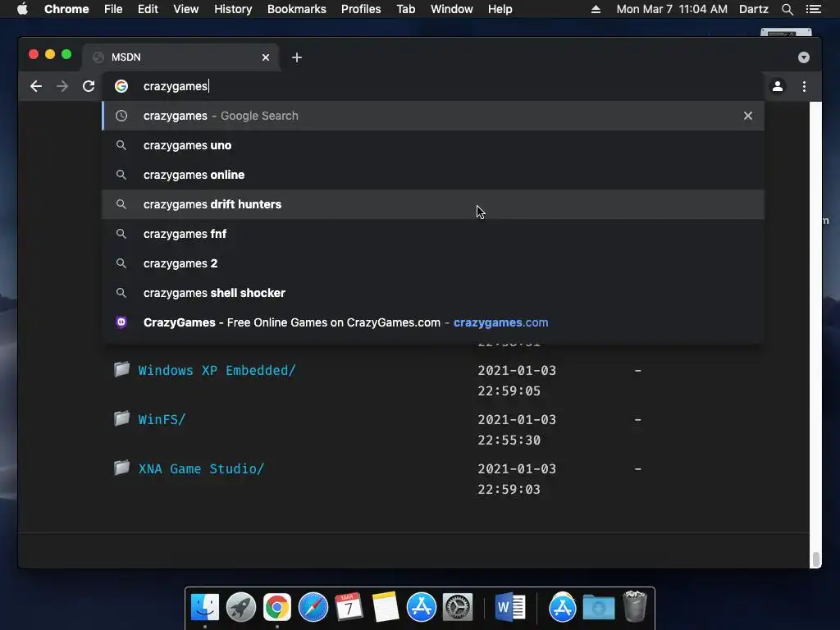
Task: Choose the crazygames drift hunters suggestion
Action: 433,204
